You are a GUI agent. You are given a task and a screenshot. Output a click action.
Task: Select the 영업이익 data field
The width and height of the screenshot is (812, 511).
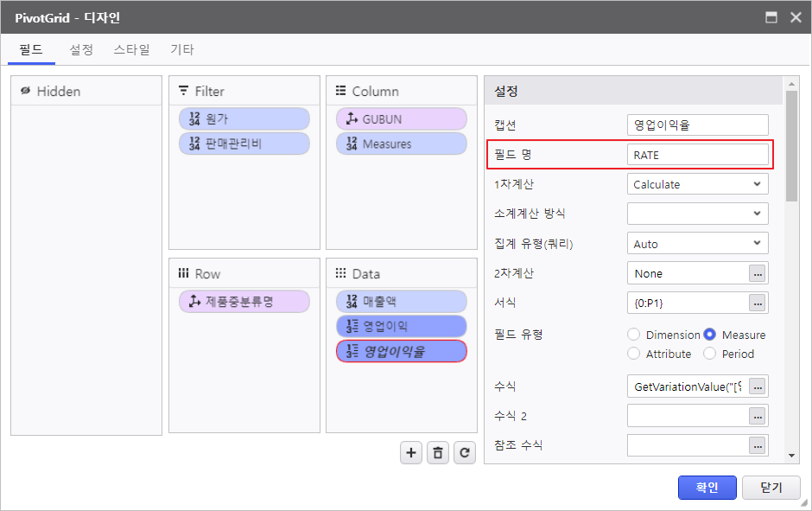tap(402, 326)
